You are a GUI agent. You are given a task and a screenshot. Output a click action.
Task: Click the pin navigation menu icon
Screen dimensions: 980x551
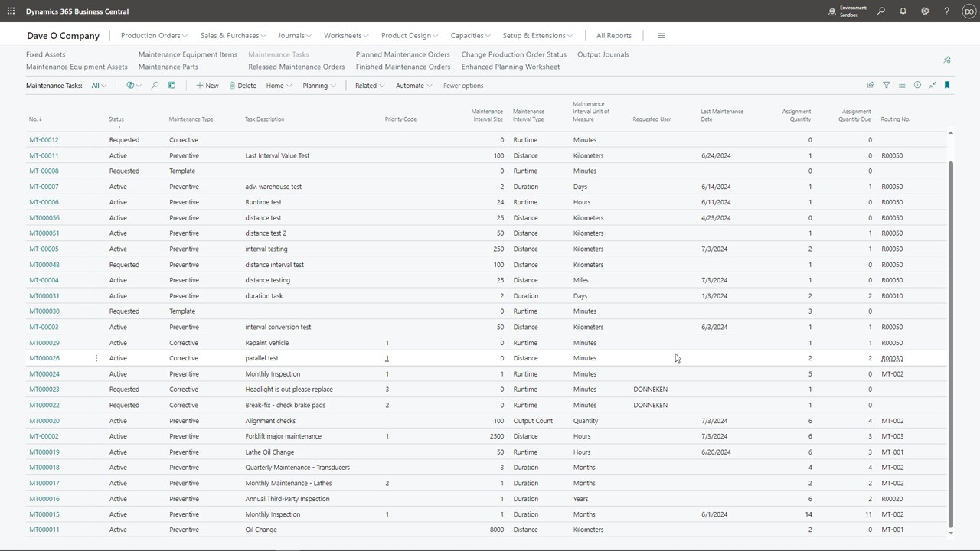[x=947, y=60]
